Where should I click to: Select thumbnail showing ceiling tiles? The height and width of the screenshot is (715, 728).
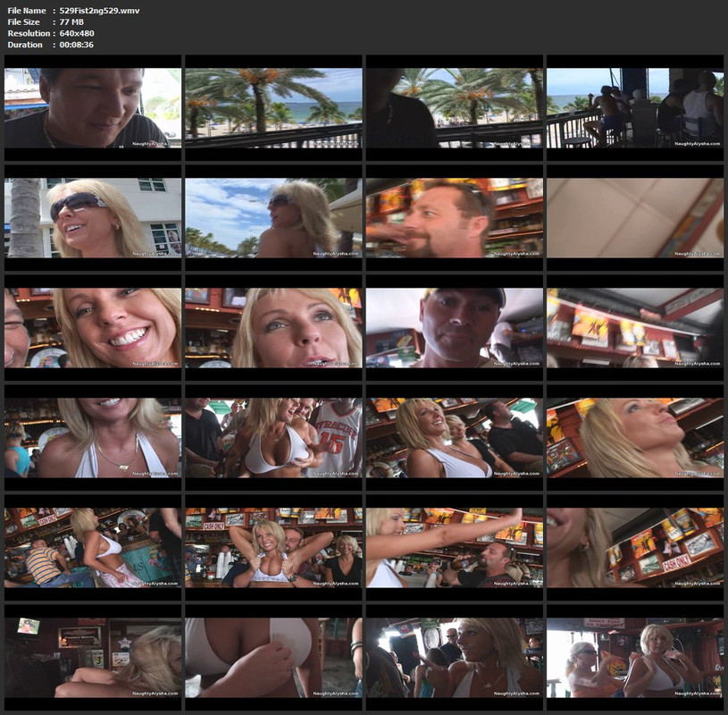pyautogui.click(x=635, y=218)
